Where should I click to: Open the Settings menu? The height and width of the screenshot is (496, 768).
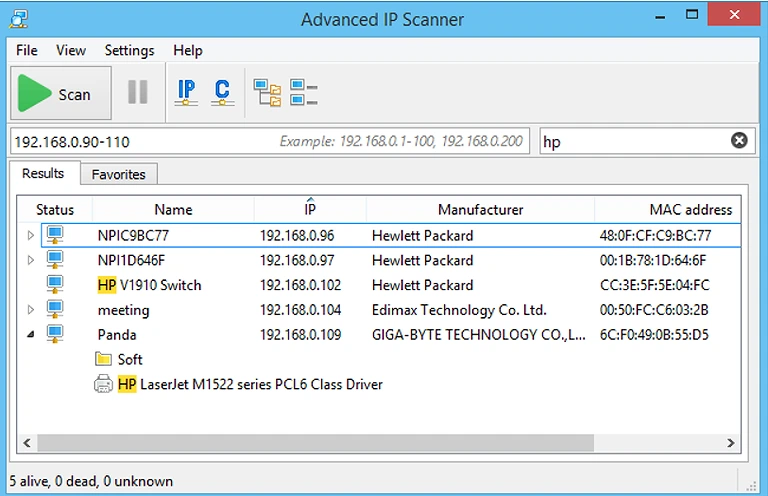click(129, 50)
